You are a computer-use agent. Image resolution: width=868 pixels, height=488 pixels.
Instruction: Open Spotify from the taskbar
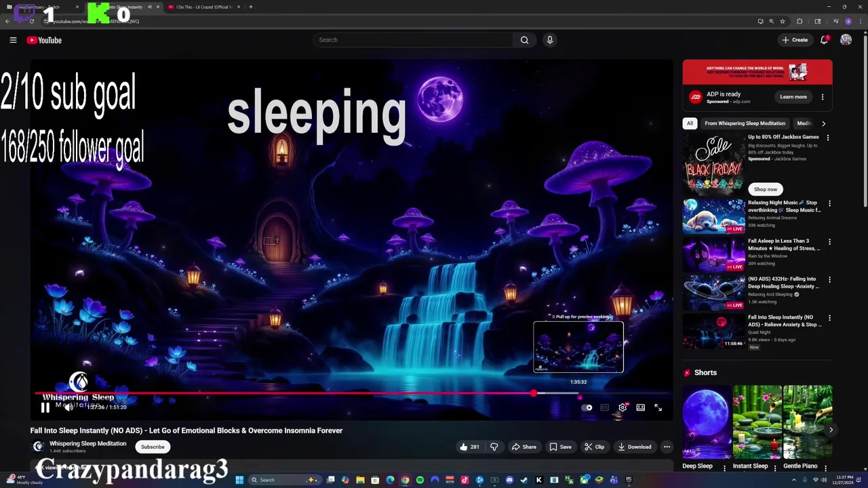pos(420,480)
